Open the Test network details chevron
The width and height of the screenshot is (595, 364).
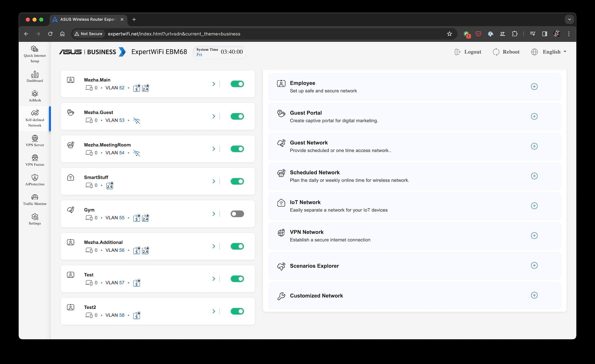pos(213,279)
